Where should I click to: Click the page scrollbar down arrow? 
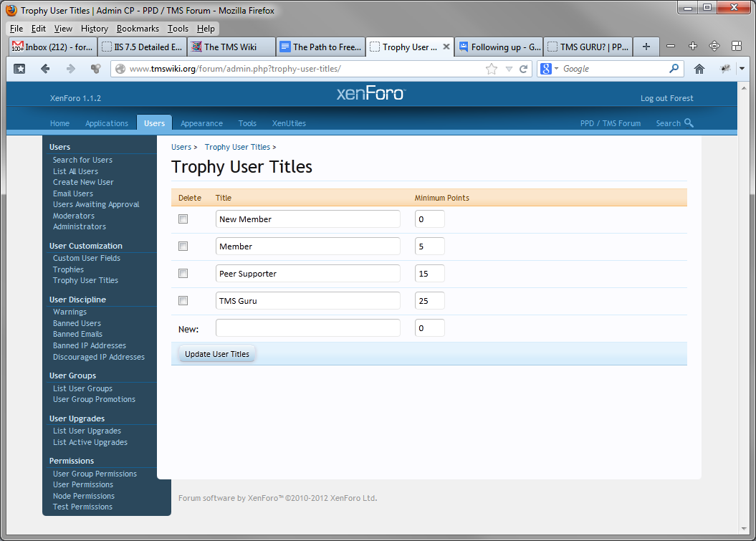[x=744, y=529]
